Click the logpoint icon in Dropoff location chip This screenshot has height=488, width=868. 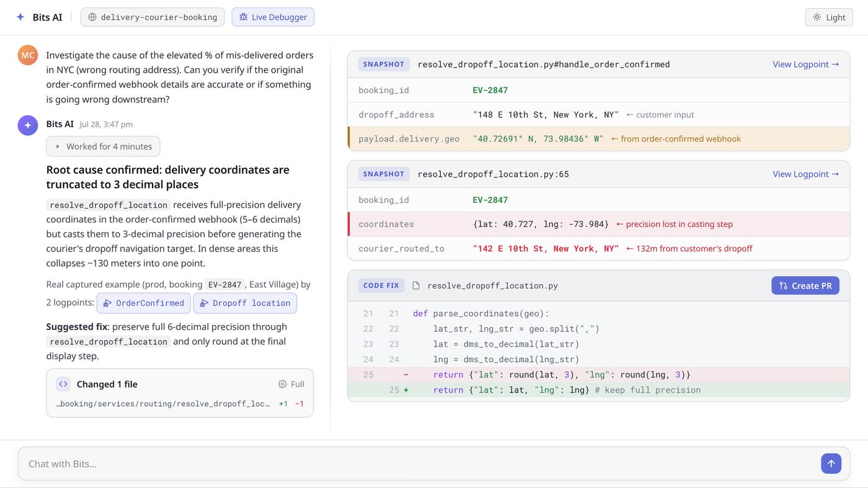204,303
